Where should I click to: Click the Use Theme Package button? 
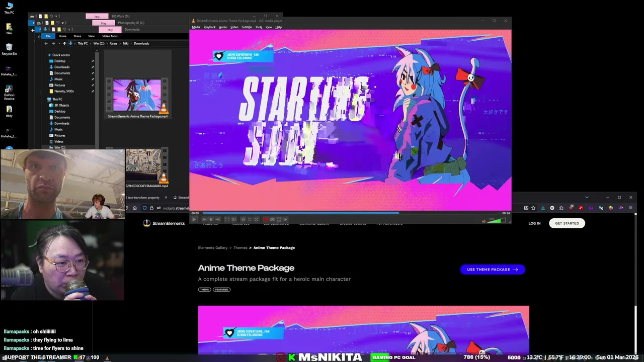(493, 269)
